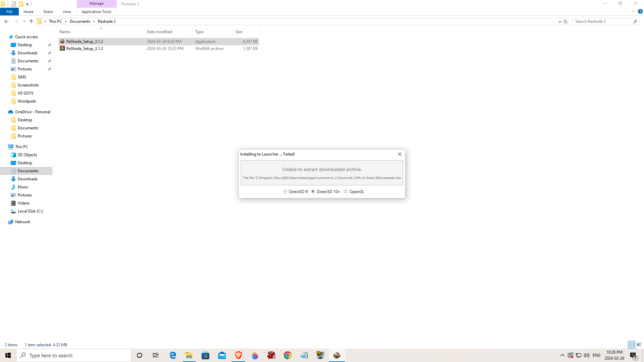Open Screenshots folder in sidebar
This screenshot has width=644, height=362.
coord(28,85)
